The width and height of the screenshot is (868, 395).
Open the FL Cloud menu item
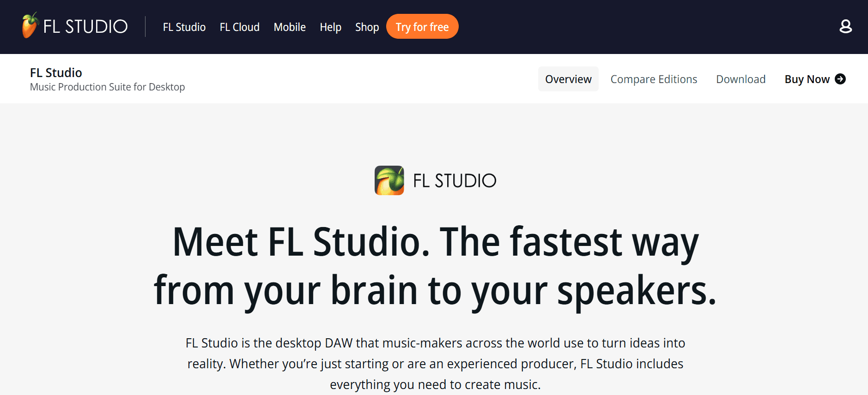[x=240, y=27]
